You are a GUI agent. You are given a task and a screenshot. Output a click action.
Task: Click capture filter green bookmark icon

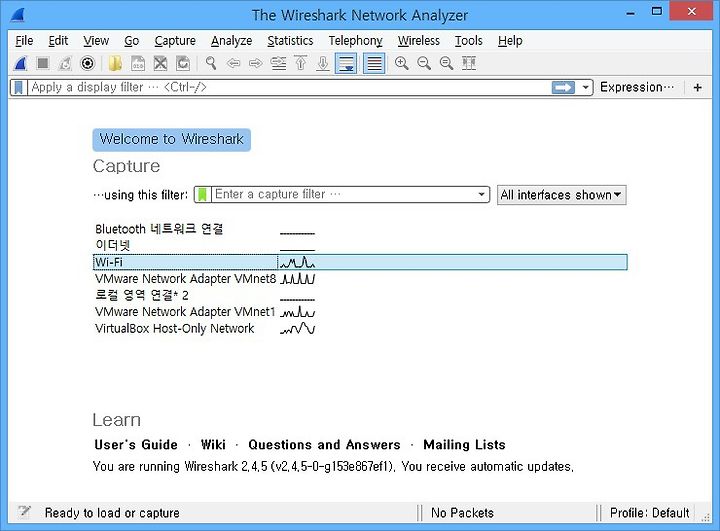tap(202, 194)
